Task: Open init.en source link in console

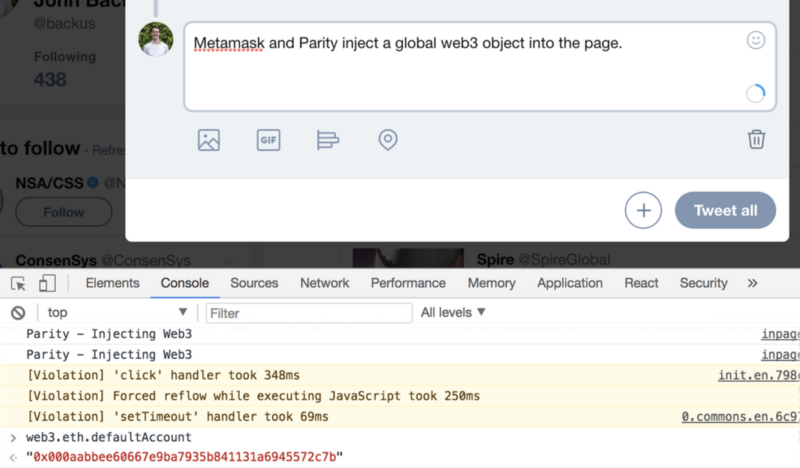Action: click(759, 376)
